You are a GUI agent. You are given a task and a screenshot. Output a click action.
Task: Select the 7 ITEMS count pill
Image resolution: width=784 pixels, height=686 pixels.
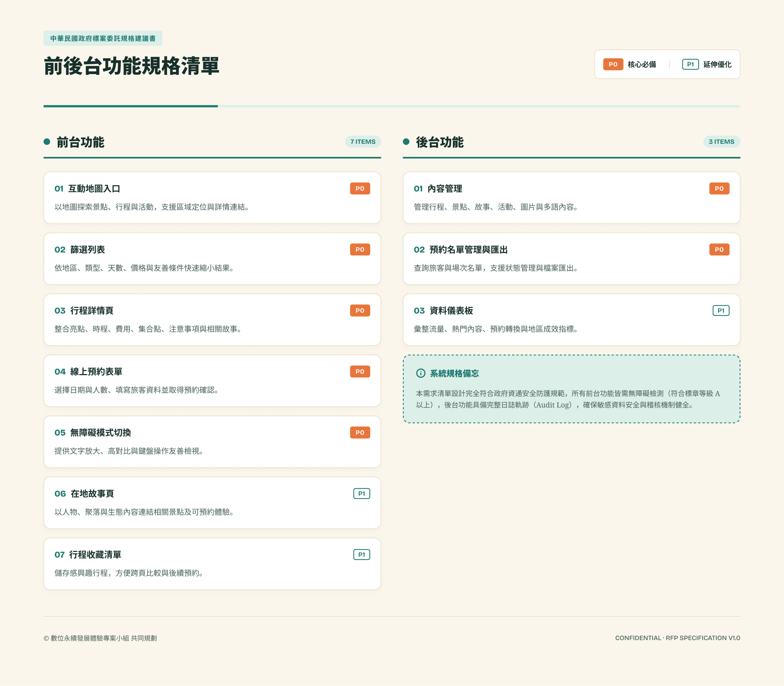tap(363, 142)
